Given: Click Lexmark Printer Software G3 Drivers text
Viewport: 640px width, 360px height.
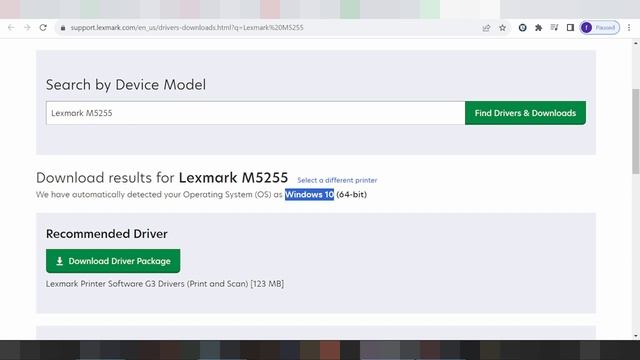Looking at the screenshot, I should coord(165,284).
